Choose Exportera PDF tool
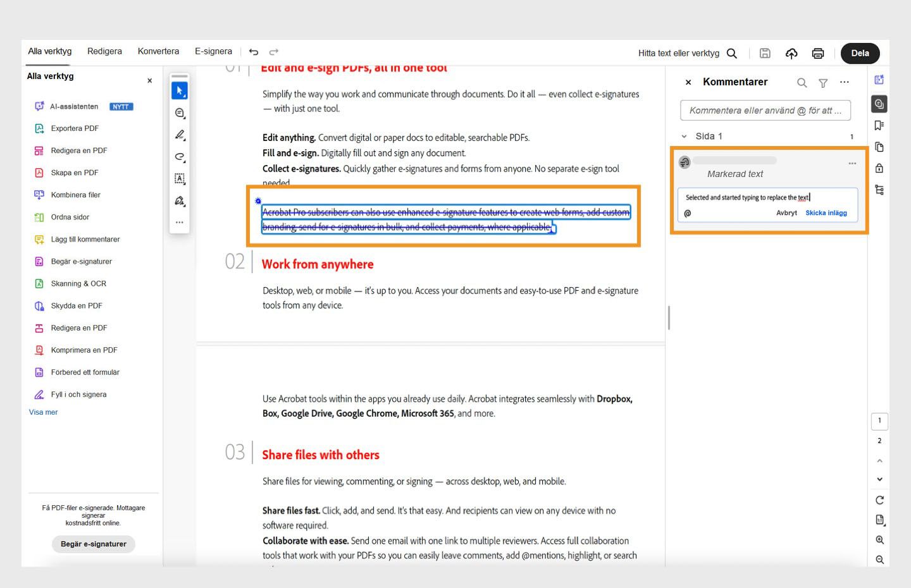This screenshot has height=588, width=911. (66, 128)
